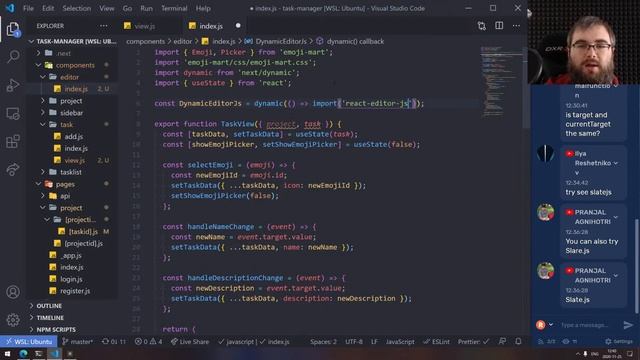
Task: Open chat Settings in overlay
Action: click(x=619, y=341)
